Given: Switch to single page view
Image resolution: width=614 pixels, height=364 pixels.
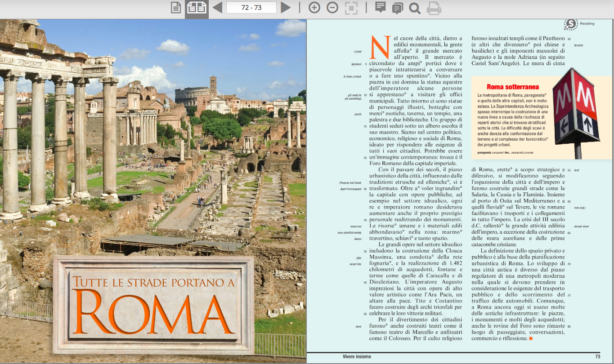Looking at the screenshot, I should (176, 8).
